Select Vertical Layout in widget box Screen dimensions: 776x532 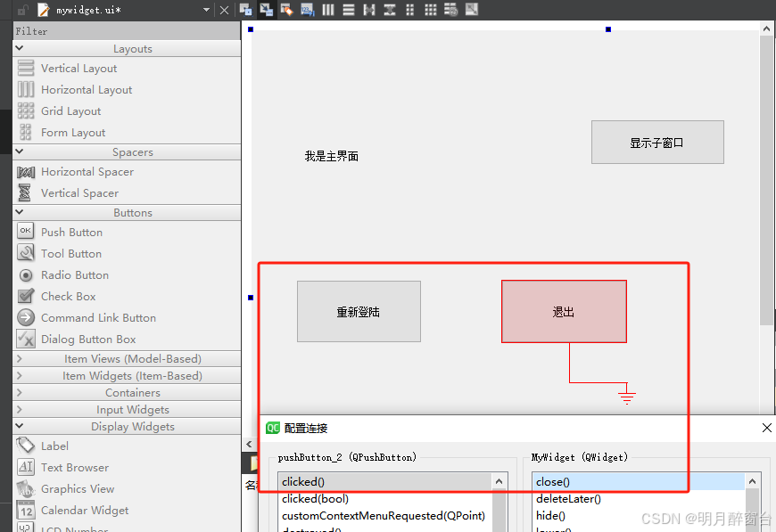point(127,69)
